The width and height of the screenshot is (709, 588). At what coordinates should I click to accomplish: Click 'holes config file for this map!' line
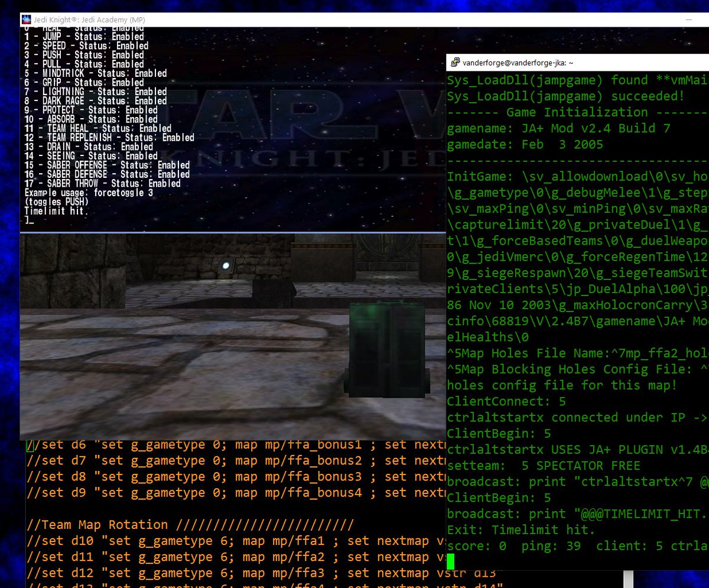(x=562, y=385)
